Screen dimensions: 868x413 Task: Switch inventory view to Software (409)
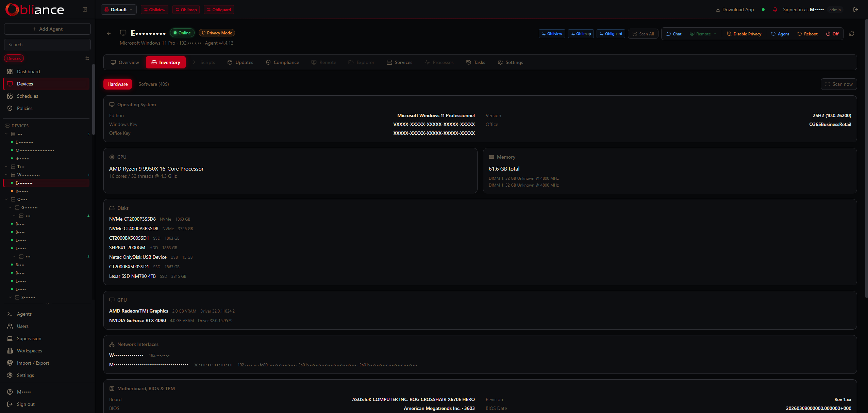coord(153,84)
